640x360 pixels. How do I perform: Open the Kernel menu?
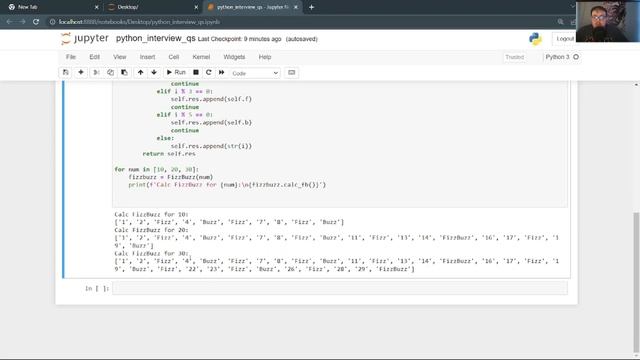pyautogui.click(x=201, y=57)
